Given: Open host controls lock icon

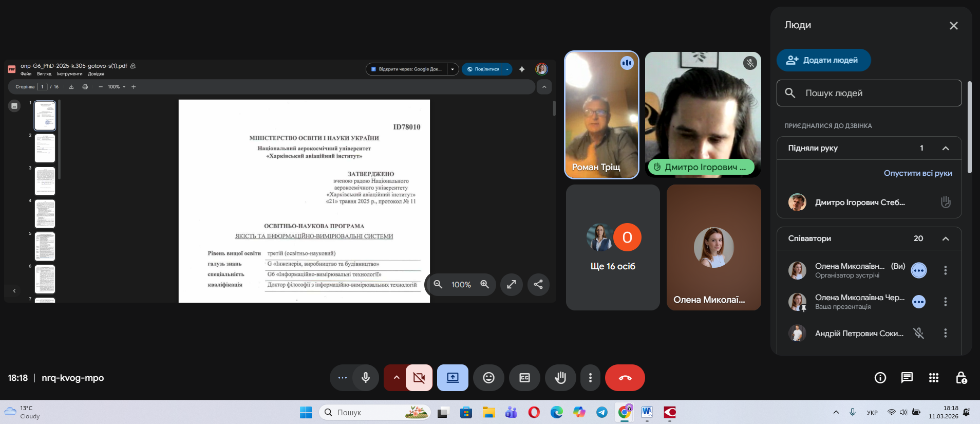Looking at the screenshot, I should point(961,378).
